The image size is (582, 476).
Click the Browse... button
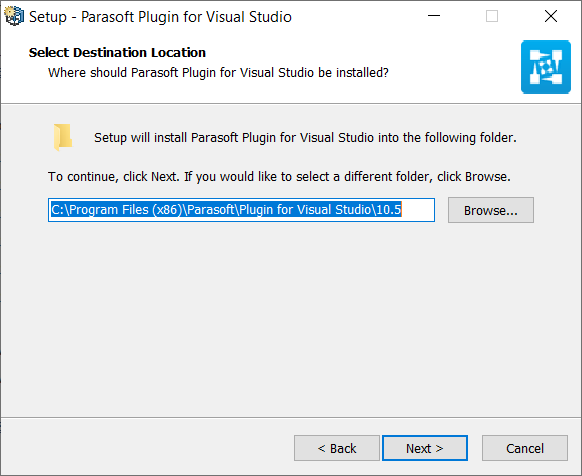[x=491, y=210]
